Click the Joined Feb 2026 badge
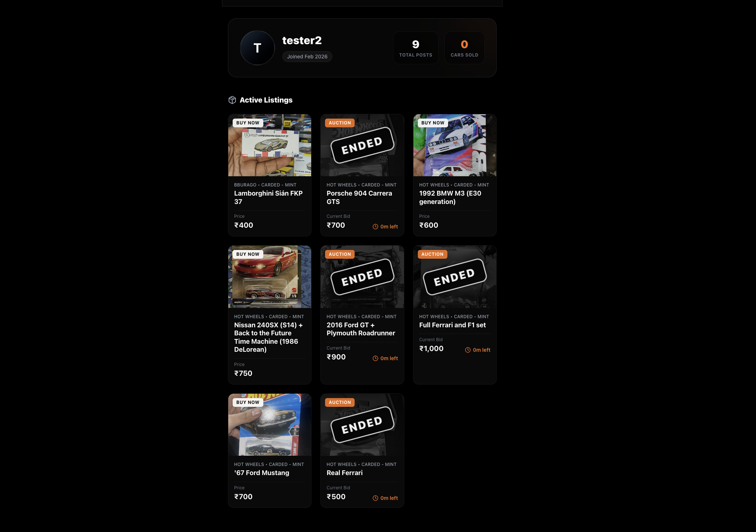The image size is (756, 532). click(307, 57)
